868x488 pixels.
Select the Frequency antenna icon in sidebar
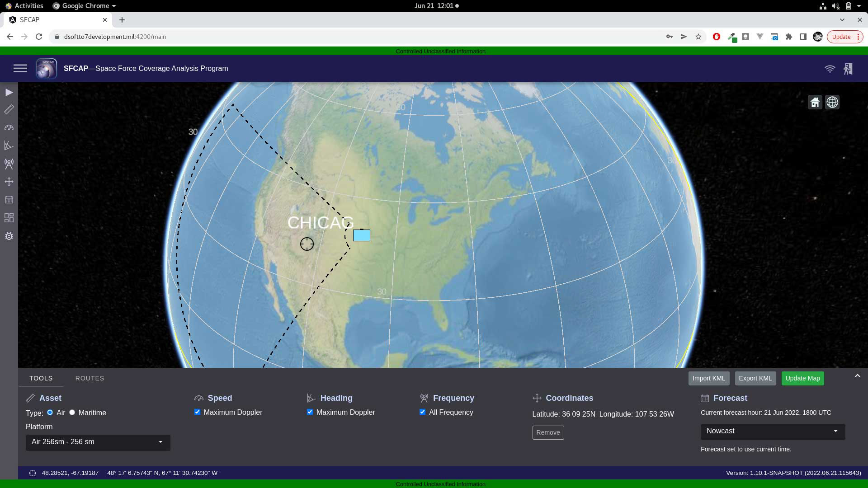(x=9, y=164)
